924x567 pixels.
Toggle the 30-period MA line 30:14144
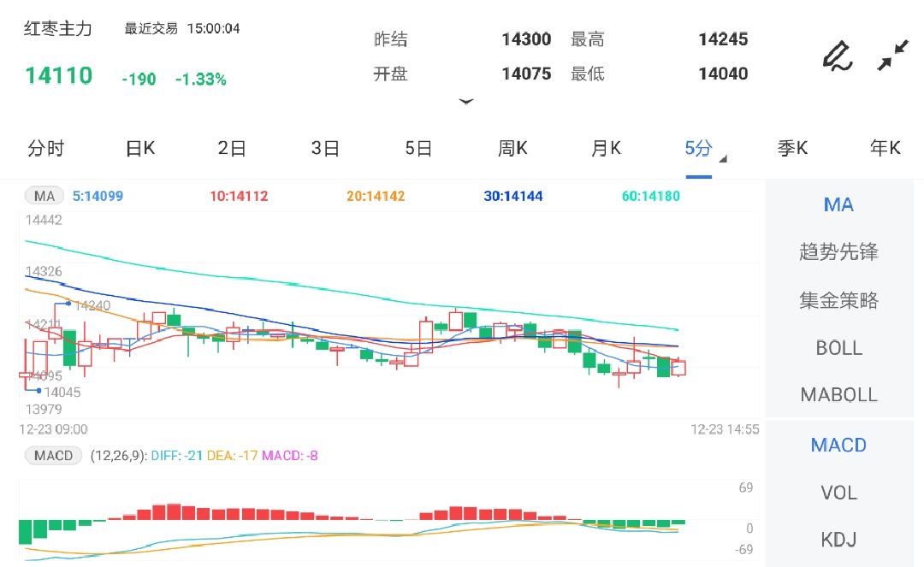512,196
